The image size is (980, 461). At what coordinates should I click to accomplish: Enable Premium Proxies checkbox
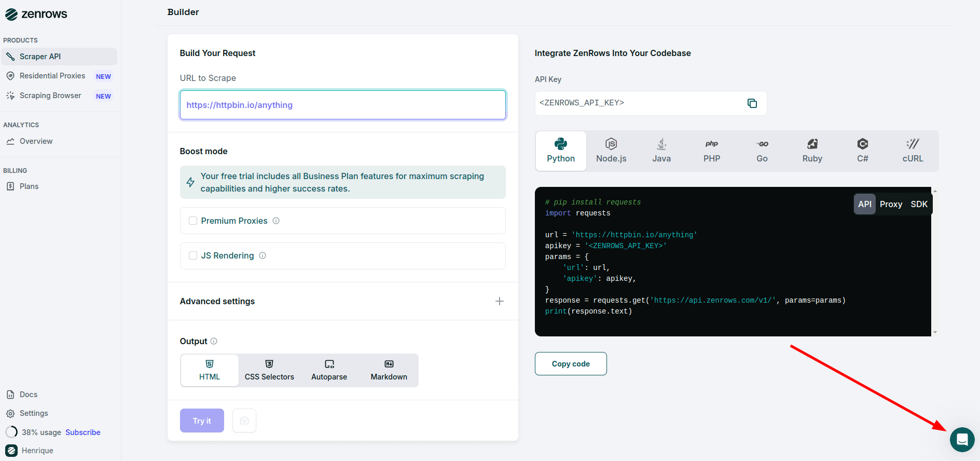pyautogui.click(x=193, y=221)
